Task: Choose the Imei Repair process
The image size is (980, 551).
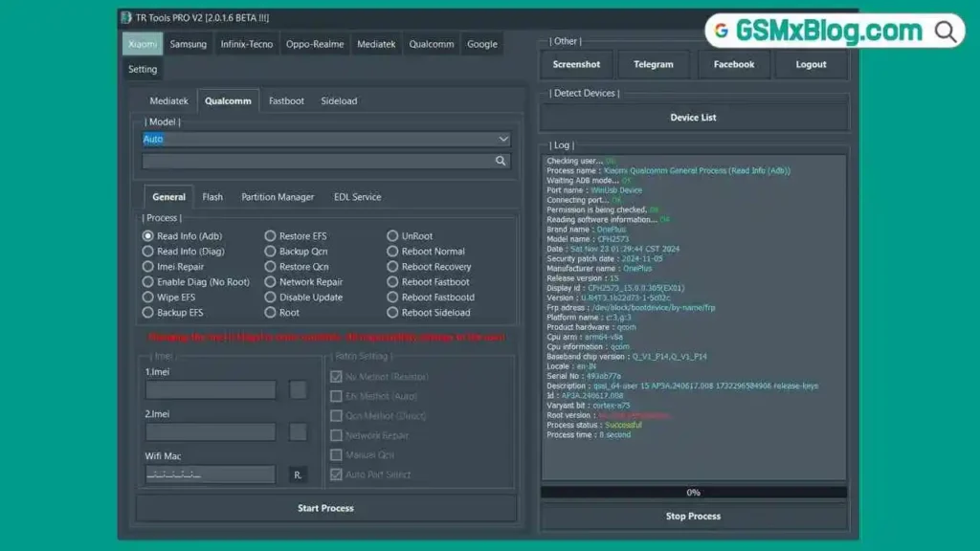Action: (147, 267)
